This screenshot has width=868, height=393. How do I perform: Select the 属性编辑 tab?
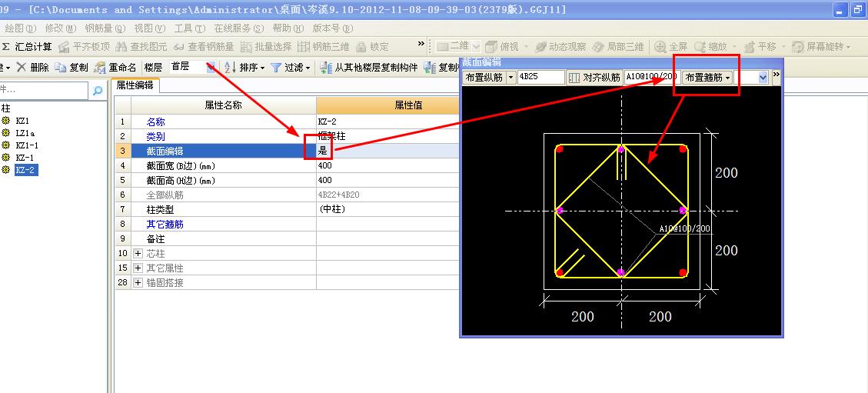pos(135,85)
